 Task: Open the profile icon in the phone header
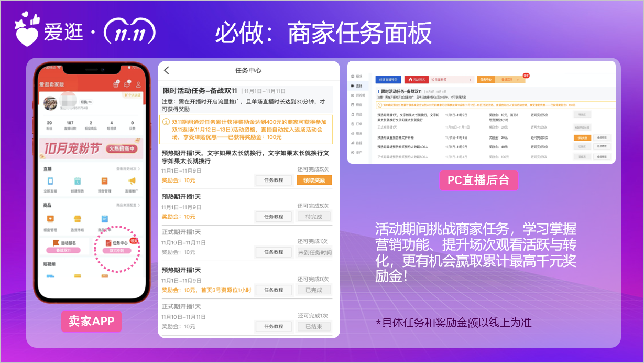tap(138, 84)
